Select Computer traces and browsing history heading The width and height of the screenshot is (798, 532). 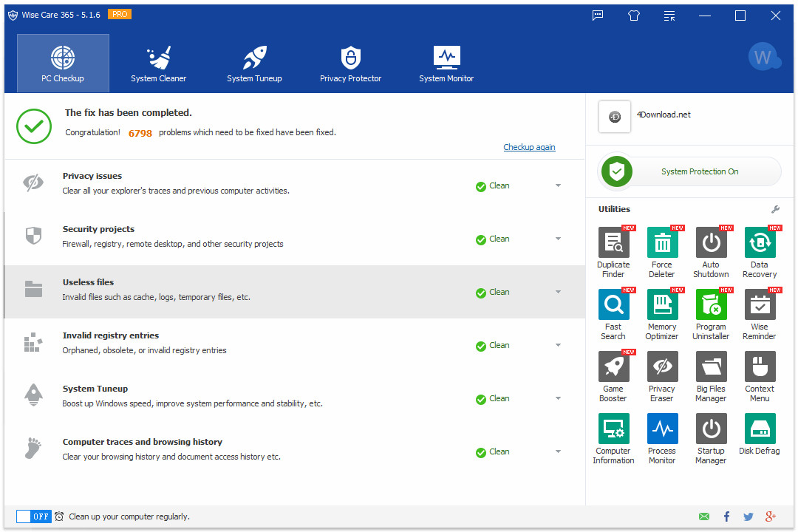[x=143, y=442]
